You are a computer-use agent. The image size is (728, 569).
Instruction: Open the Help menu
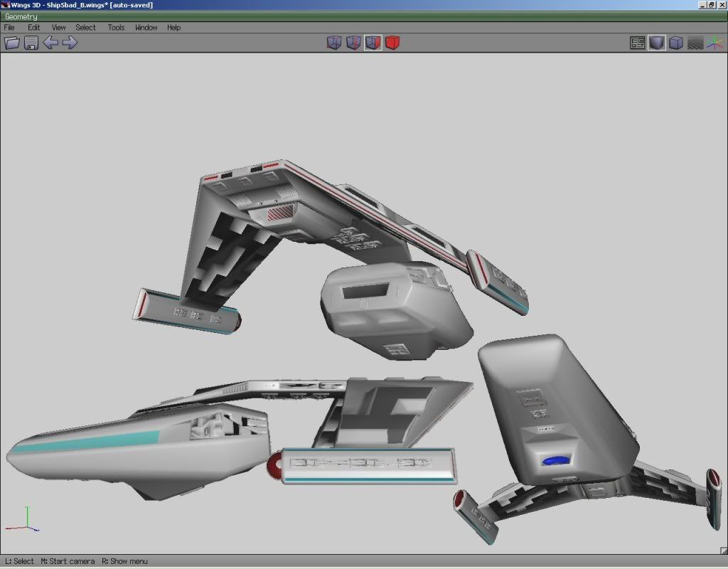pos(173,28)
